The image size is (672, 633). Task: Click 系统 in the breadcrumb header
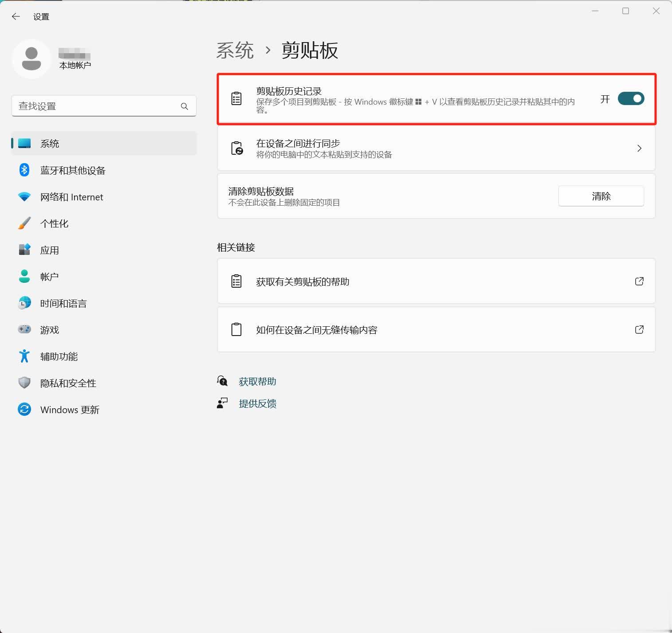tap(235, 51)
